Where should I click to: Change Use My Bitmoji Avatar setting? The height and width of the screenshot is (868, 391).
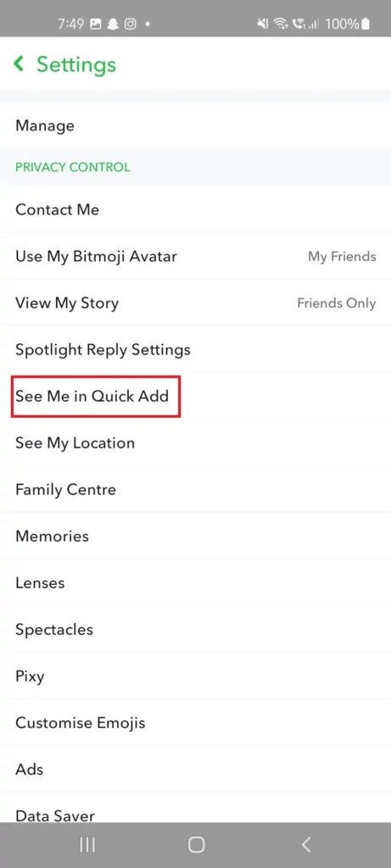point(195,256)
